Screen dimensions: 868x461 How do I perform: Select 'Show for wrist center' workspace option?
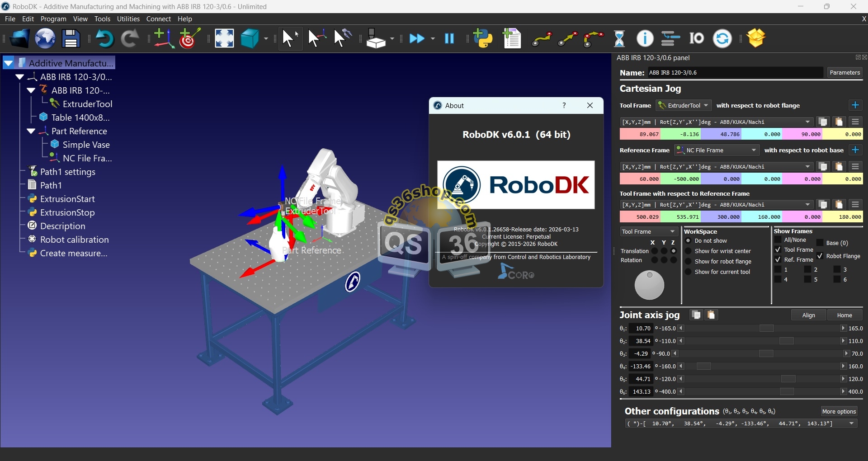688,251
